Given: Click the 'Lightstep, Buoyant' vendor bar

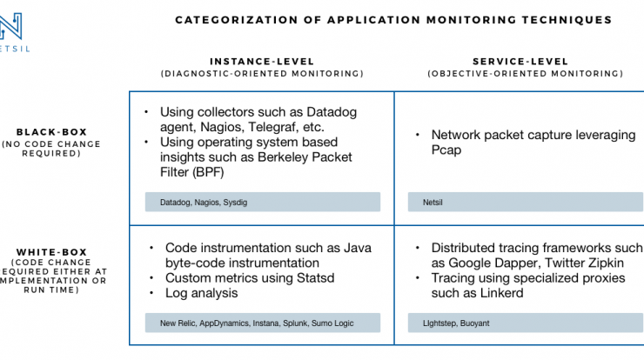Looking at the screenshot, I should pos(526,323).
